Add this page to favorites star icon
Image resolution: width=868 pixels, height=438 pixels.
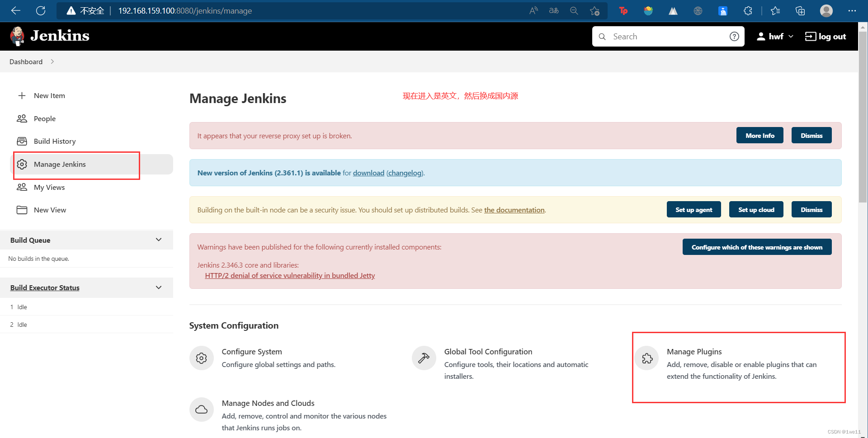click(594, 10)
